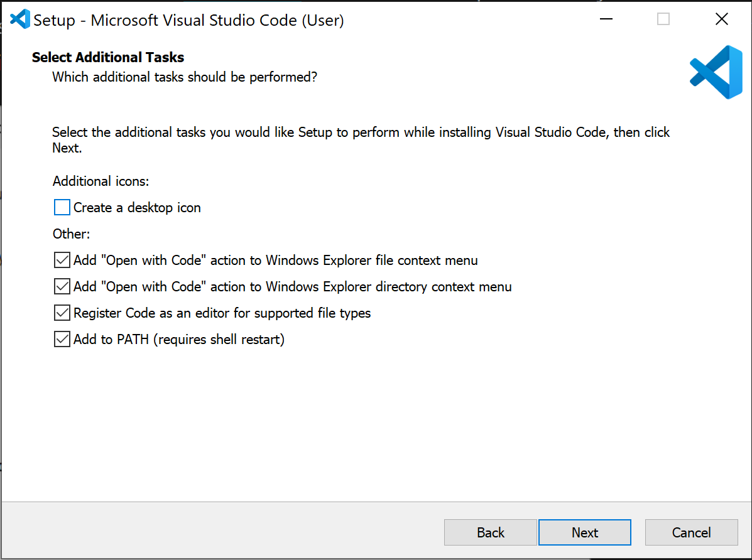Viewport: 752px width, 560px height.
Task: Uncheck the Windows Explorer file context menu option
Action: pyautogui.click(x=61, y=260)
